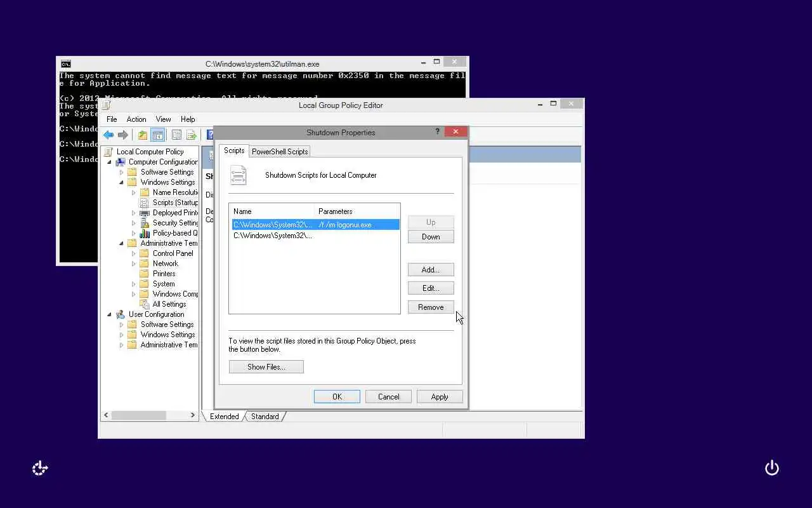
Task: Collapse Administrative Templates under Computer Configuration
Action: pos(121,243)
